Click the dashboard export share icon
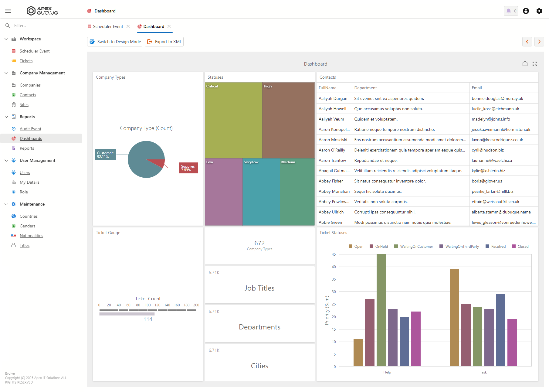The width and height of the screenshot is (549, 392). pos(525,64)
